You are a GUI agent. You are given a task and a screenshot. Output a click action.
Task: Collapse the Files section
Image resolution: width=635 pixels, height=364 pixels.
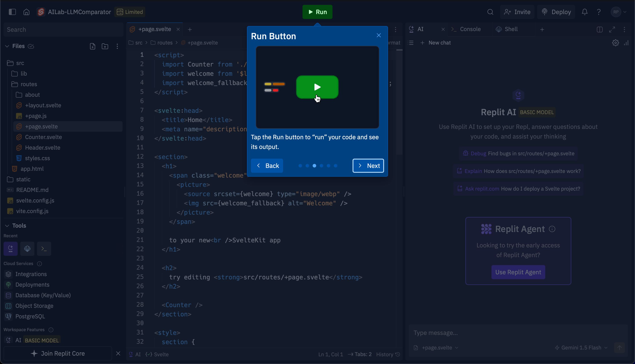[7, 46]
